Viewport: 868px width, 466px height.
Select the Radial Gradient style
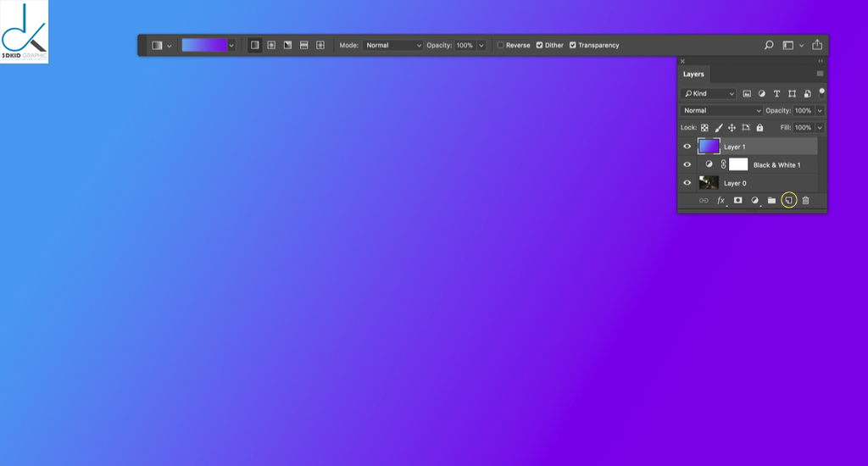point(271,46)
